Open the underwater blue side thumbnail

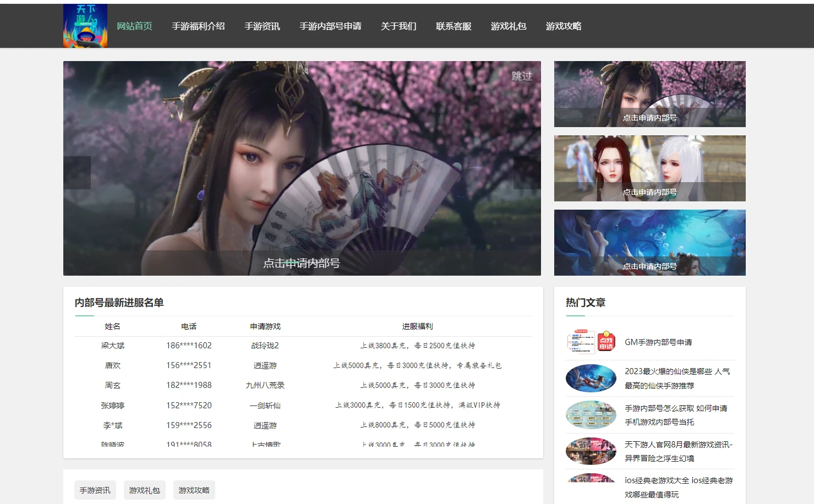650,243
